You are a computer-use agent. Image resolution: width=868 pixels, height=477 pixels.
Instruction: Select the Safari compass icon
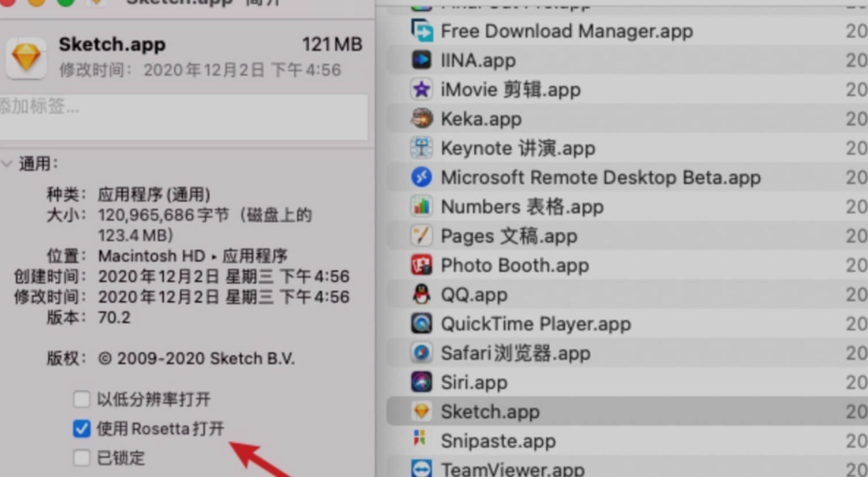[421, 353]
